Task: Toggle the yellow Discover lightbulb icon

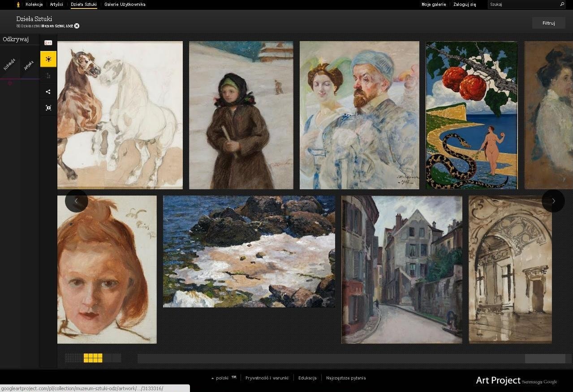Action: pyautogui.click(x=48, y=59)
